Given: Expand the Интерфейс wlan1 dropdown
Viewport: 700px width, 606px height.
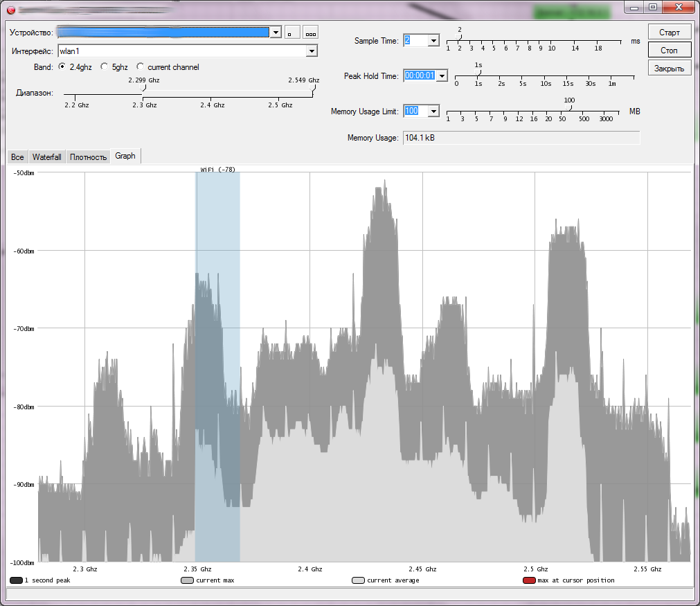Looking at the screenshot, I should [x=312, y=51].
